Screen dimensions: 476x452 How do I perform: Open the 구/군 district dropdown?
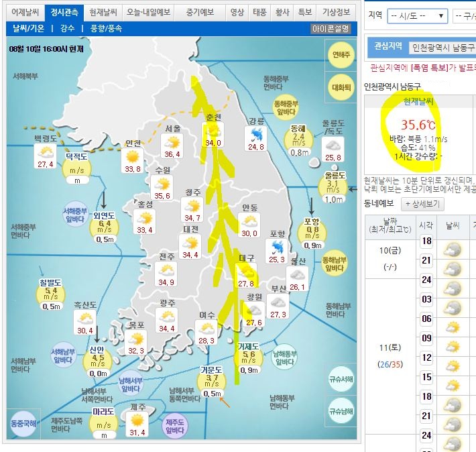[x=464, y=15]
